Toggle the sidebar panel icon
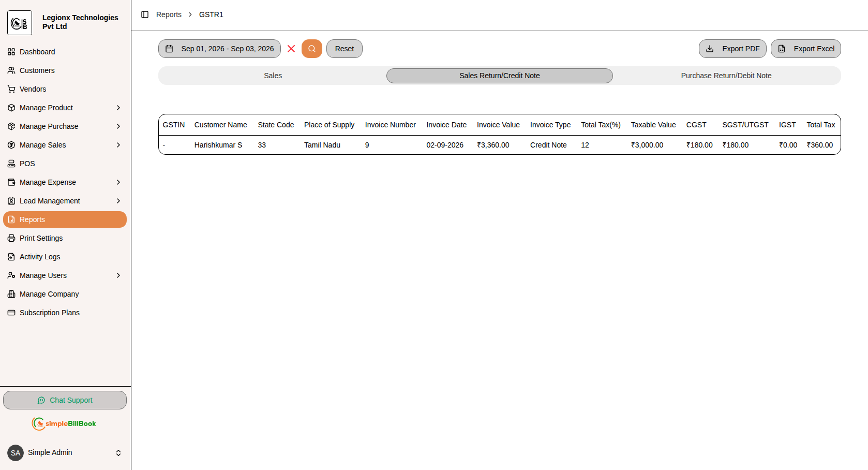 pos(145,14)
